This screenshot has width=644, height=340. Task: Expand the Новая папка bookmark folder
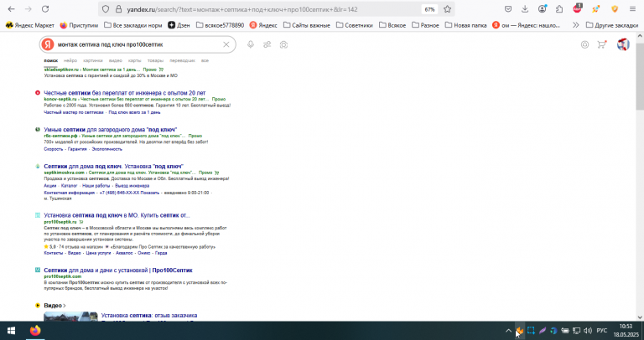465,25
